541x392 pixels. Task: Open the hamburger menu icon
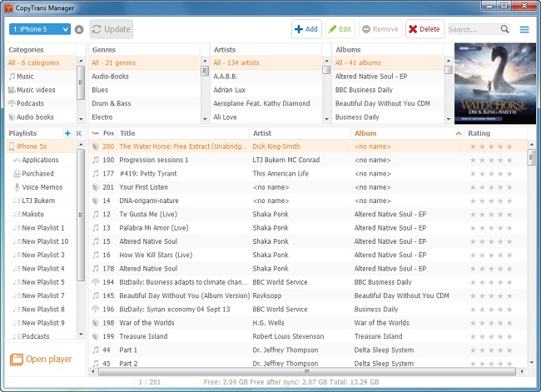coord(524,30)
